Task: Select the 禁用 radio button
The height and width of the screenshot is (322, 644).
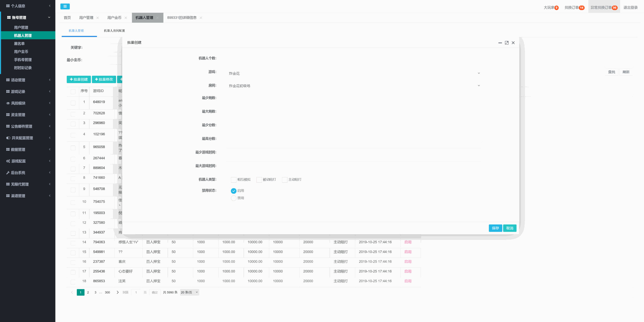Action: pos(233,198)
